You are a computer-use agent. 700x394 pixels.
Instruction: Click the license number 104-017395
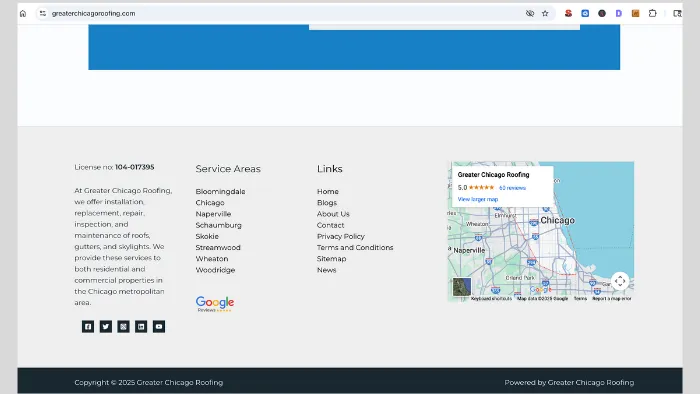click(x=134, y=167)
